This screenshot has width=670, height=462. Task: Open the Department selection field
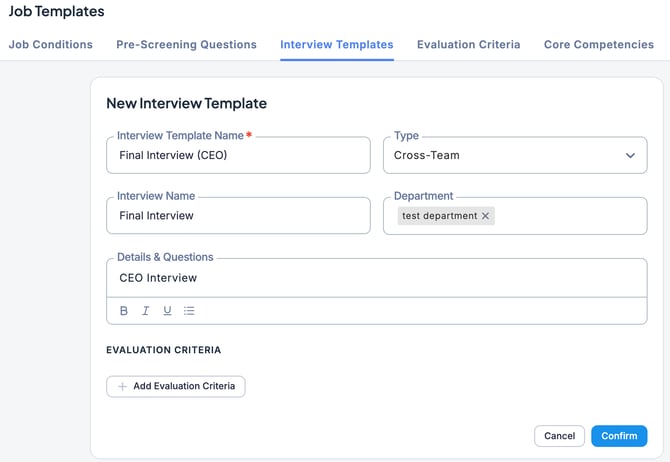[x=570, y=216]
